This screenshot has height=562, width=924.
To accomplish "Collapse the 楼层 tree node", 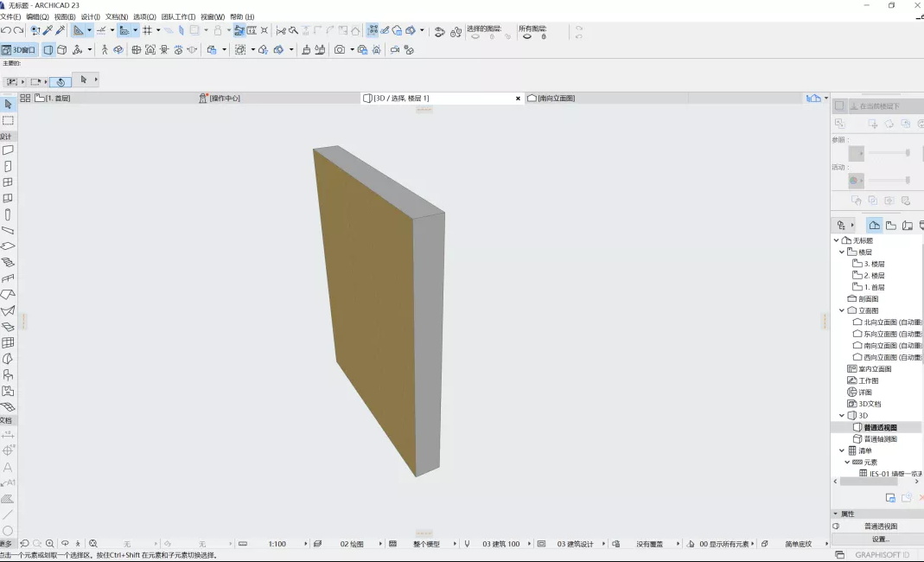I will (842, 252).
